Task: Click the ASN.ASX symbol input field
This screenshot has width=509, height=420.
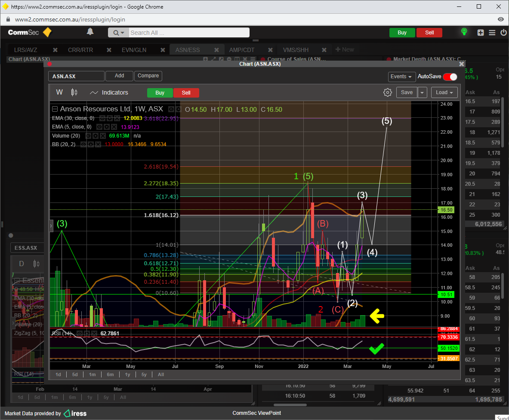Action: click(76, 76)
